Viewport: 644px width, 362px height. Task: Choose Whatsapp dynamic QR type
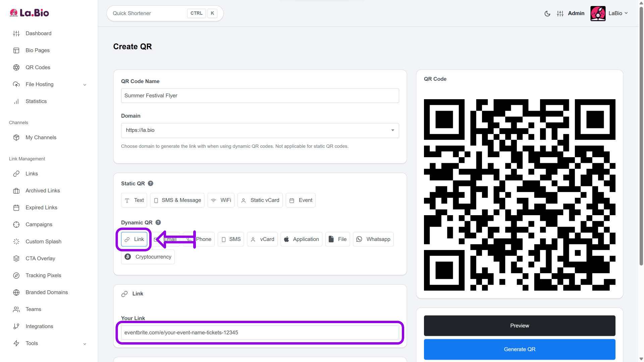(373, 239)
